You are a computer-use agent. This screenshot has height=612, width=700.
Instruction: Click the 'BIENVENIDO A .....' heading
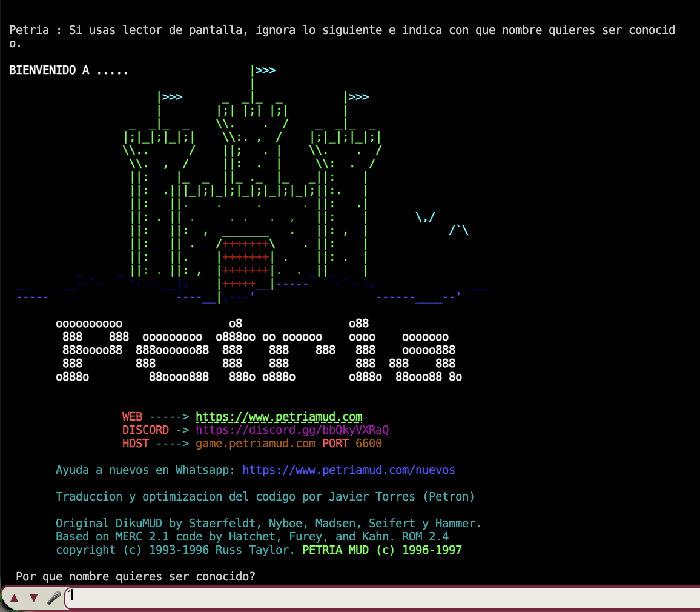69,70
